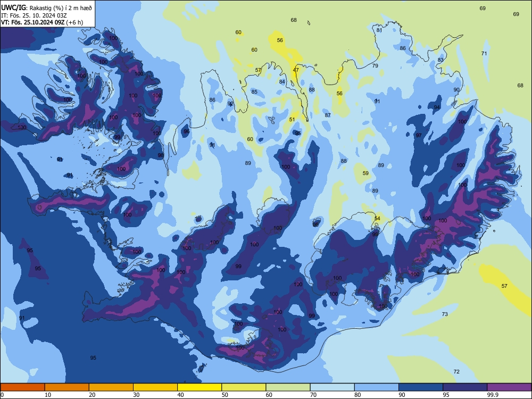Click the humidity value '84' on the map
532x399 pixels.
[282, 82]
